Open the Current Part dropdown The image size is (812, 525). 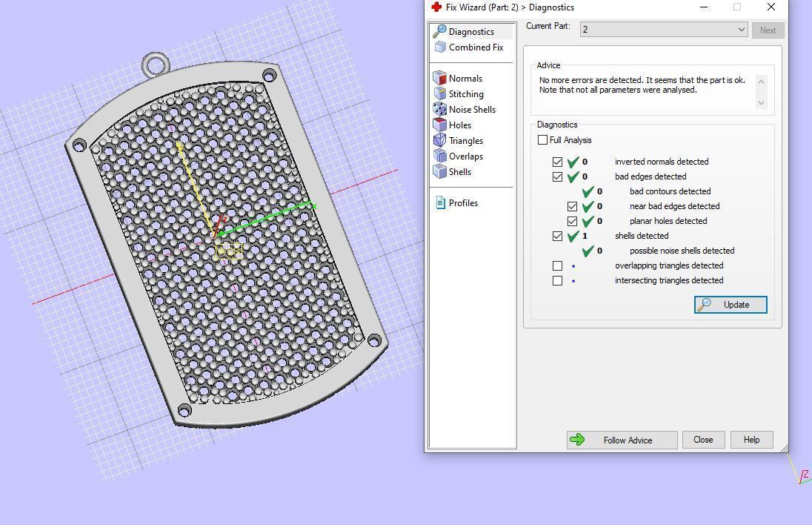[x=664, y=30]
